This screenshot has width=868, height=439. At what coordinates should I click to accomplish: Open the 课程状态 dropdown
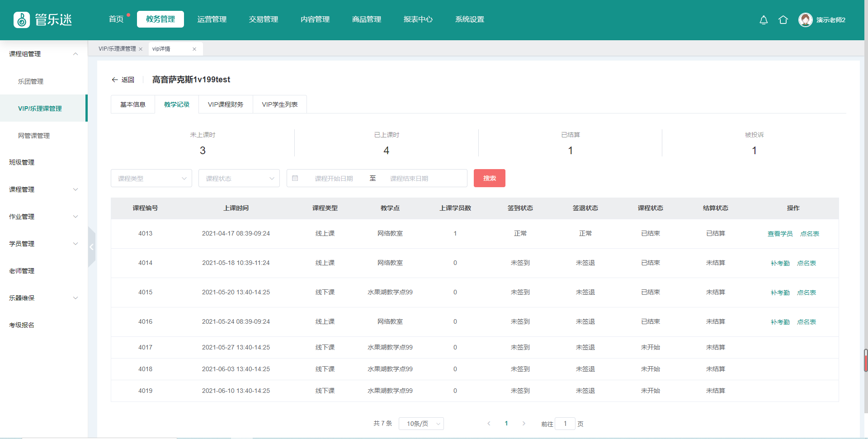pos(239,179)
